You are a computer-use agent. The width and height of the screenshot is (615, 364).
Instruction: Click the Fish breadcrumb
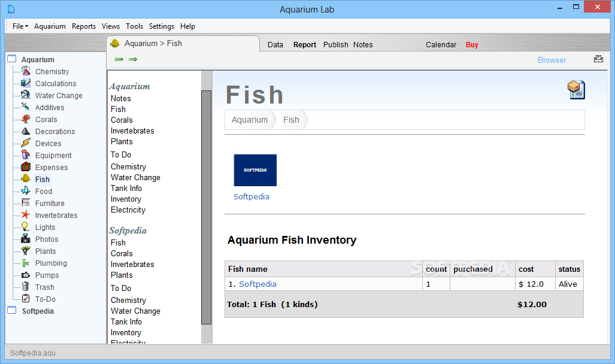(x=291, y=120)
